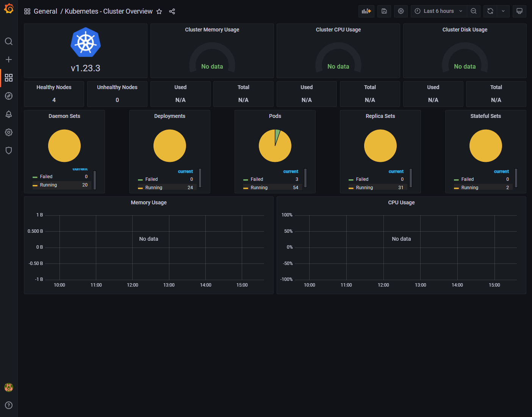Screen dimensions: 532x417
Task: Toggle Running series in Replica Sets legend
Action: [x=365, y=188]
